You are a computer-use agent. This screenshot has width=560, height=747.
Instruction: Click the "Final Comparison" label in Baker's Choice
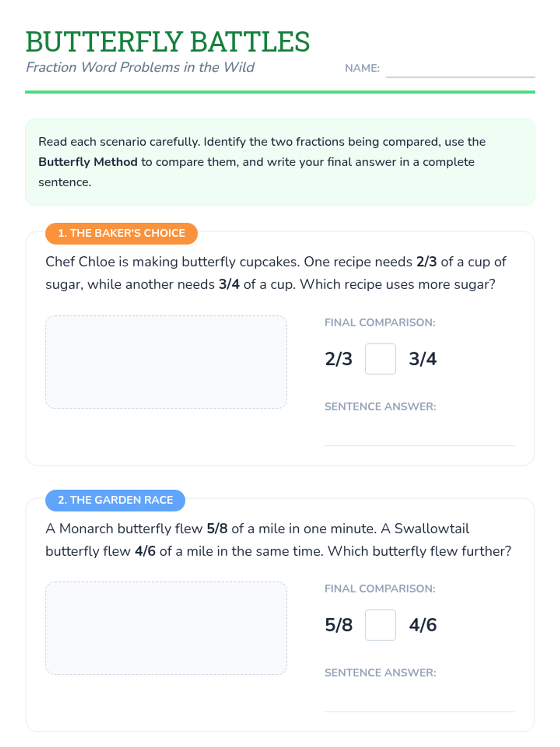coord(380,323)
